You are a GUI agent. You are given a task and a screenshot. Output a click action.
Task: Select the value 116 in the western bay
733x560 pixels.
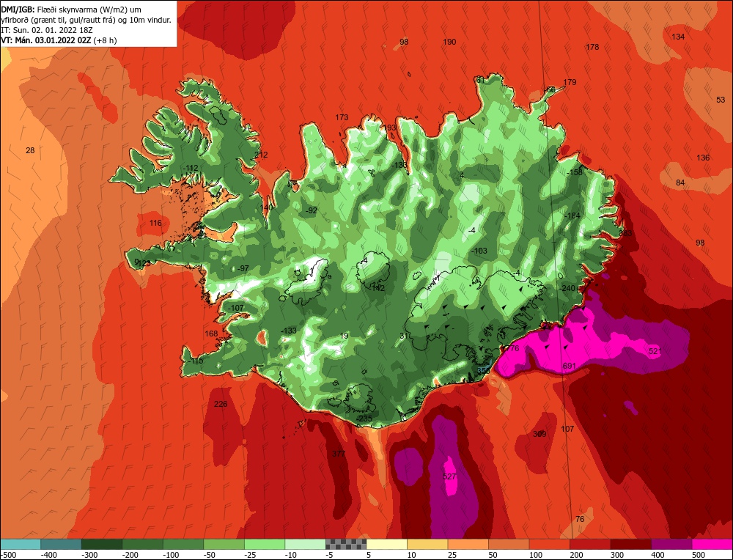(155, 223)
